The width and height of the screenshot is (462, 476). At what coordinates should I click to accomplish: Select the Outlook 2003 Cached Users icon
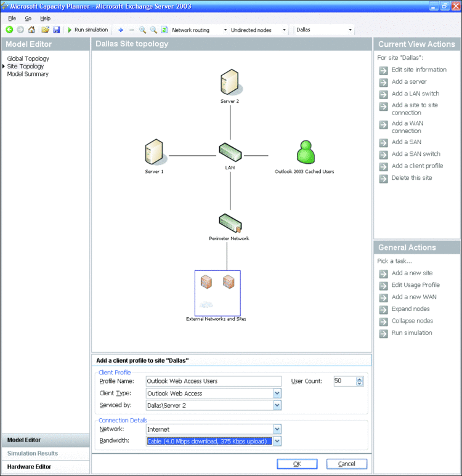pyautogui.click(x=304, y=153)
